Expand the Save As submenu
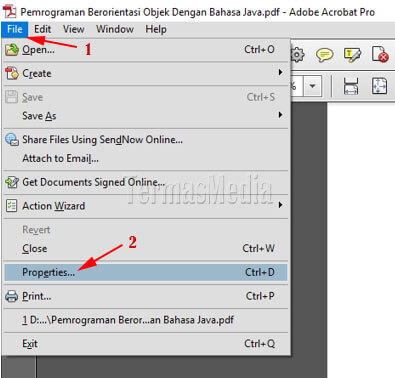395x378 pixels. [146, 116]
